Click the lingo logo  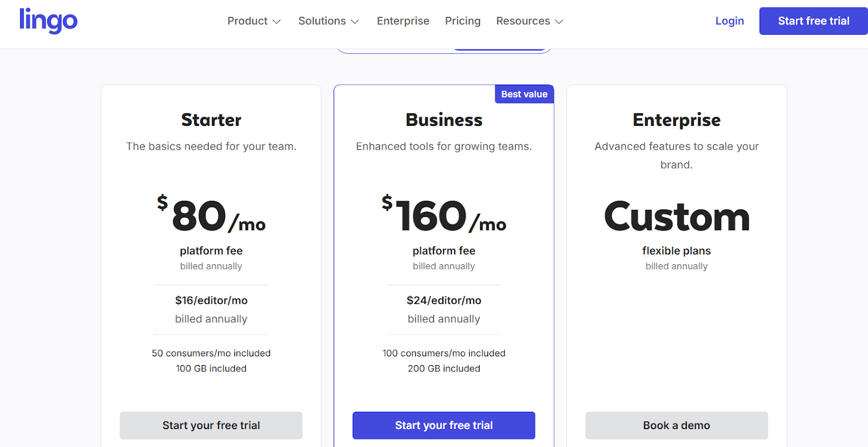click(48, 21)
